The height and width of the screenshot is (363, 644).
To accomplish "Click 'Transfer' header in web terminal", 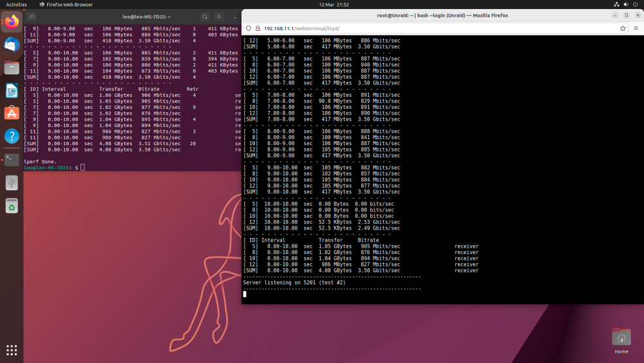I will coord(330,240).
